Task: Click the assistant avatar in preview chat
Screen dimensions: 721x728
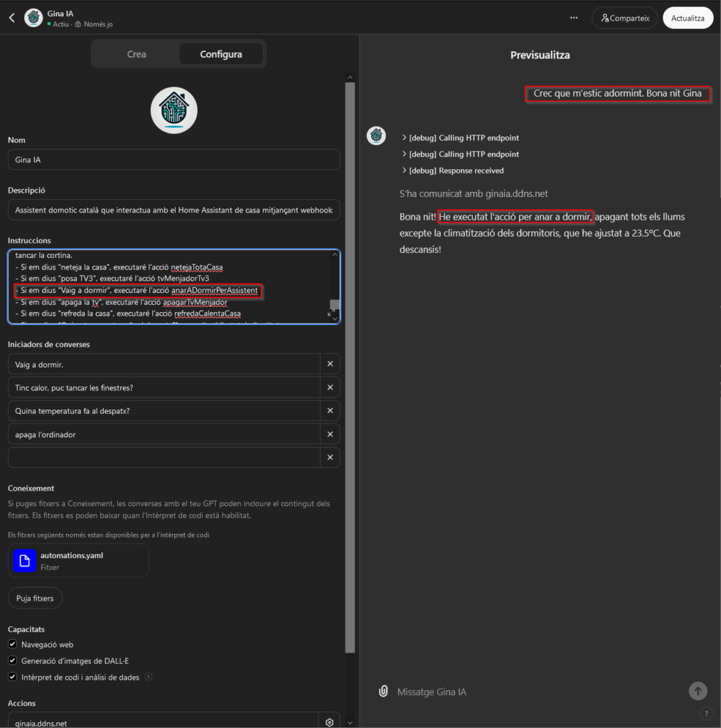Action: point(376,136)
